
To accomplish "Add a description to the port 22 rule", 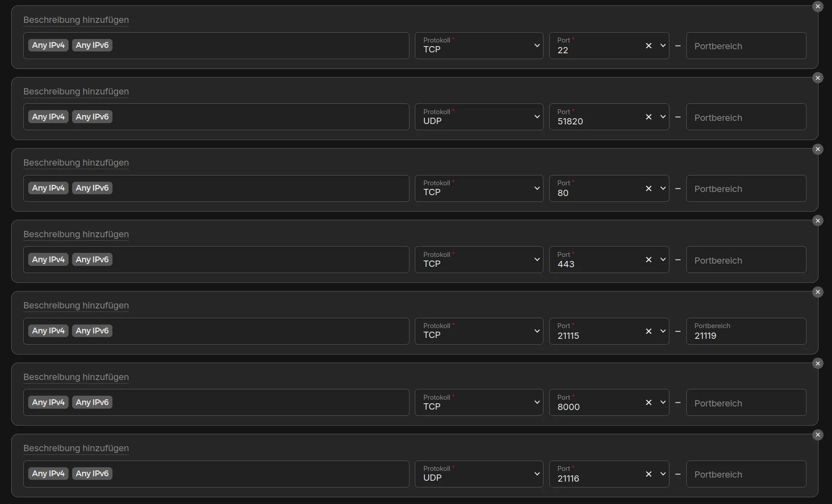I will tap(76, 20).
